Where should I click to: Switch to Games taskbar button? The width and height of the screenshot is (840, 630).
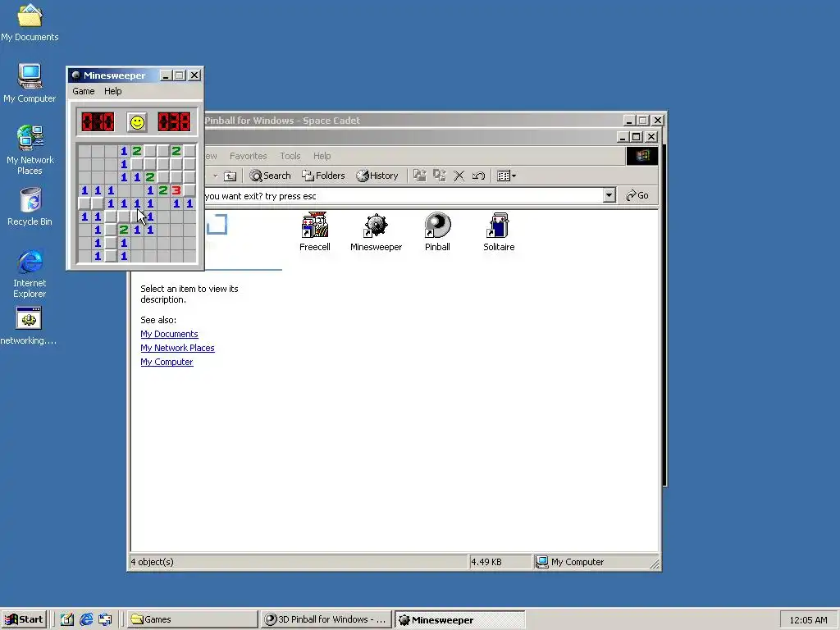tap(192, 619)
